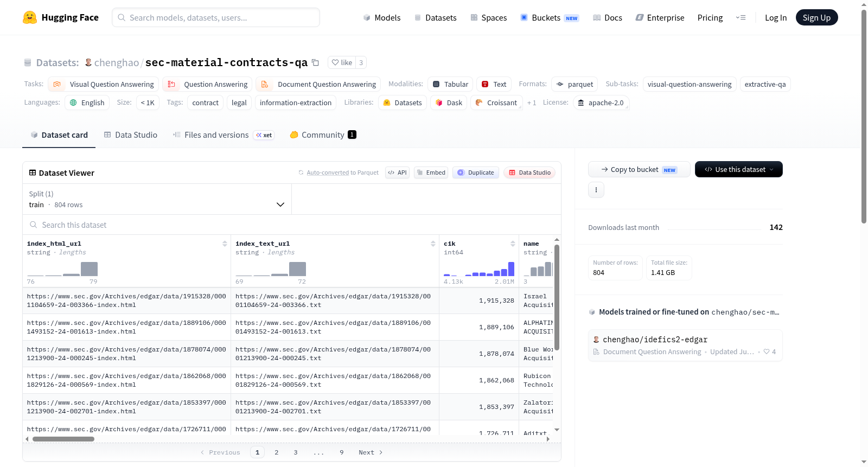868x467 pixels.
Task: Duplicate the dataset via Duplicate button
Action: pyautogui.click(x=476, y=172)
